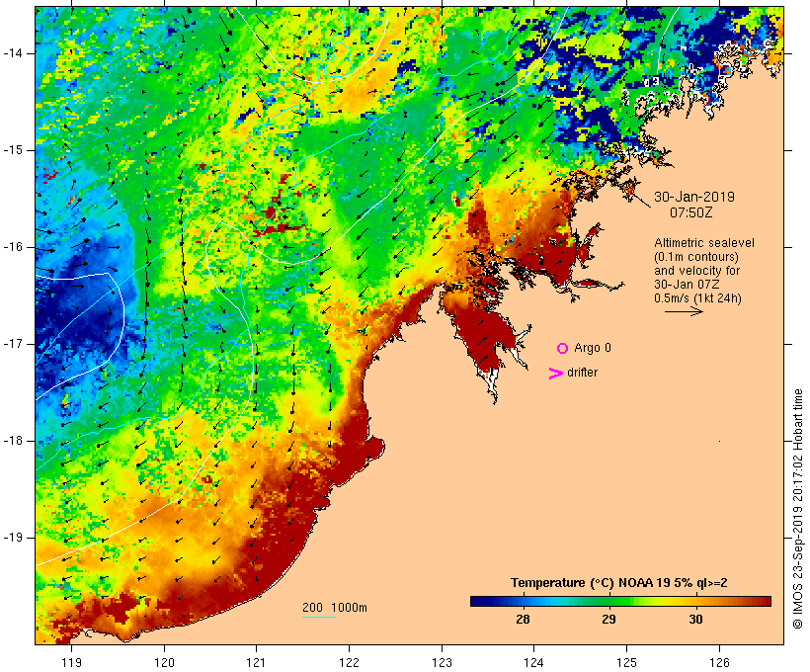Click the 'Argo 0' legend label
810x672 pixels.
click(x=593, y=348)
